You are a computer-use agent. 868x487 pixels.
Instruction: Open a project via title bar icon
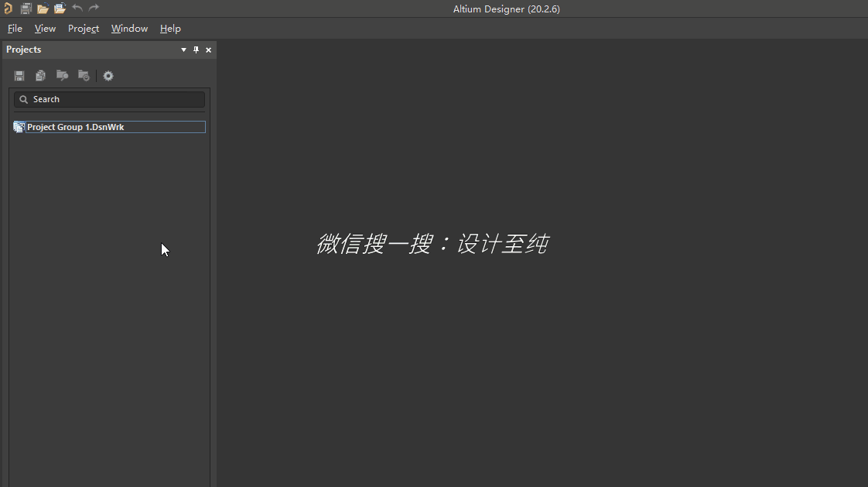pyautogui.click(x=60, y=9)
